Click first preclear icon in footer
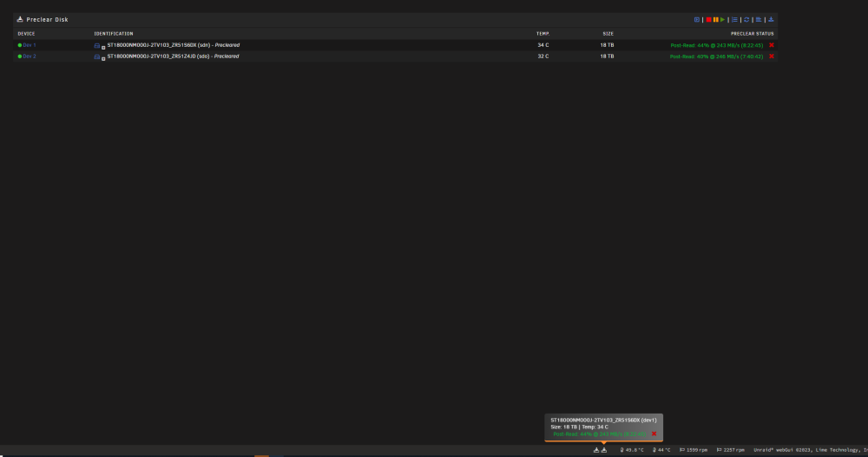This screenshot has width=868, height=457. tap(596, 450)
